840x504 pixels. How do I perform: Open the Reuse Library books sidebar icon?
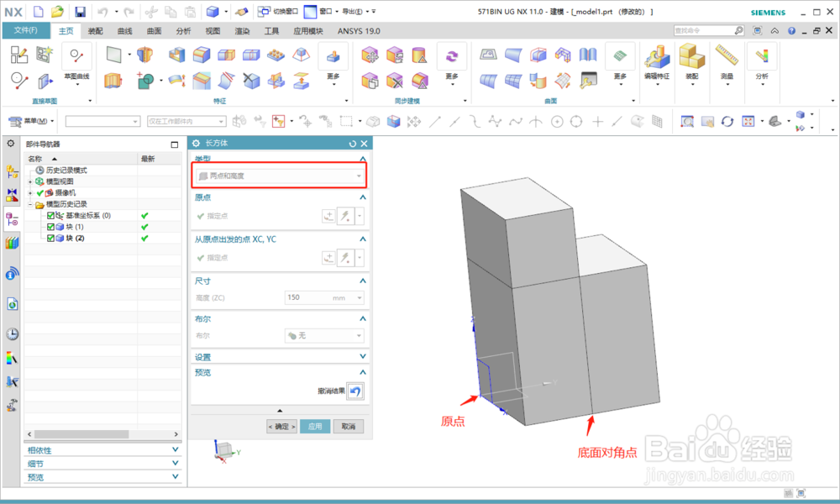pyautogui.click(x=12, y=243)
